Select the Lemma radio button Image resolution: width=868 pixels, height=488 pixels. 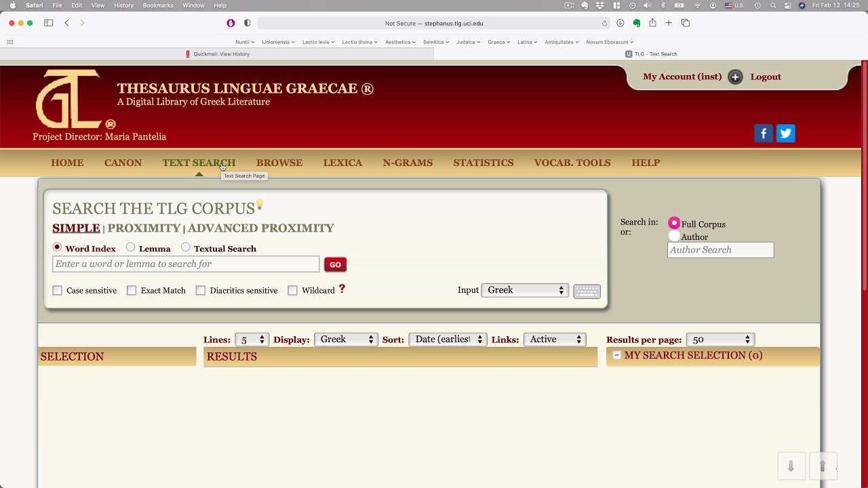click(130, 247)
